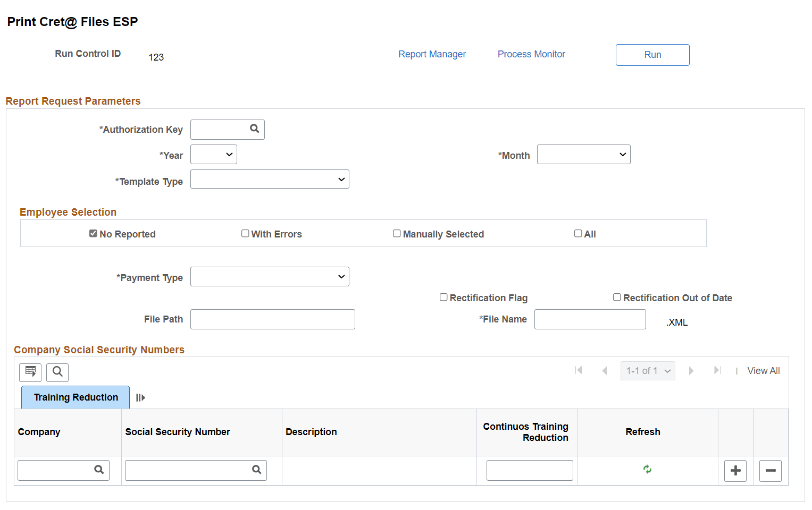
Task: Click the grid Find search icon
Action: coord(57,372)
